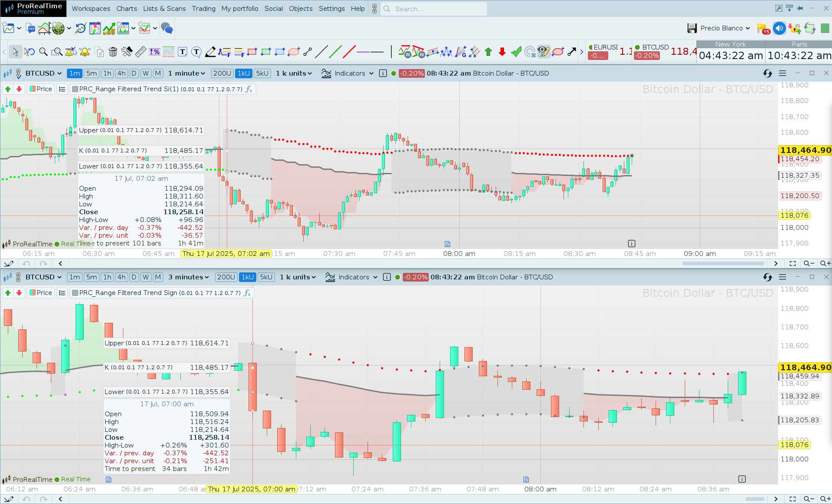Select the red trend line tool
This screenshot has width=832, height=504.
(349, 52)
